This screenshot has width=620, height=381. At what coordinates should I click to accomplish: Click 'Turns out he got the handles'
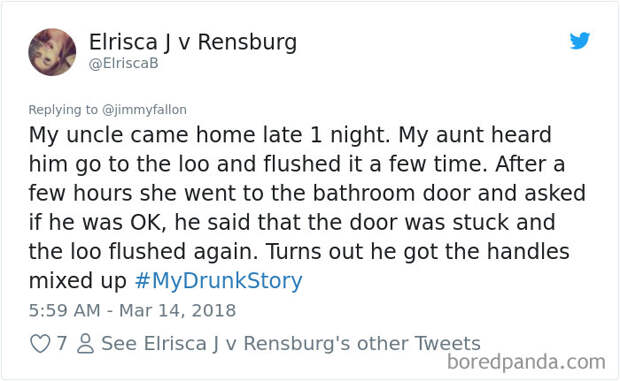tap(418, 251)
